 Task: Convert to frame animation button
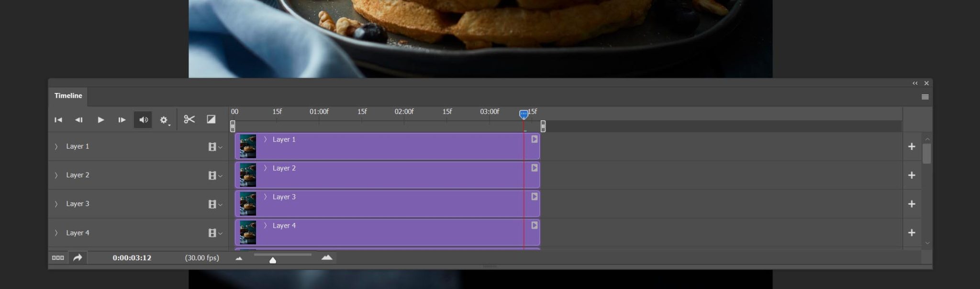58,258
